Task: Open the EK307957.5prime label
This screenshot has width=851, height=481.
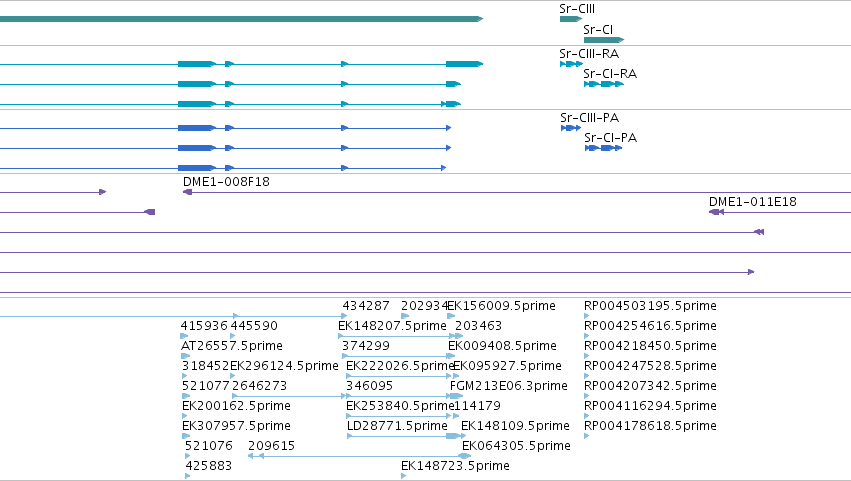Action: point(237,426)
